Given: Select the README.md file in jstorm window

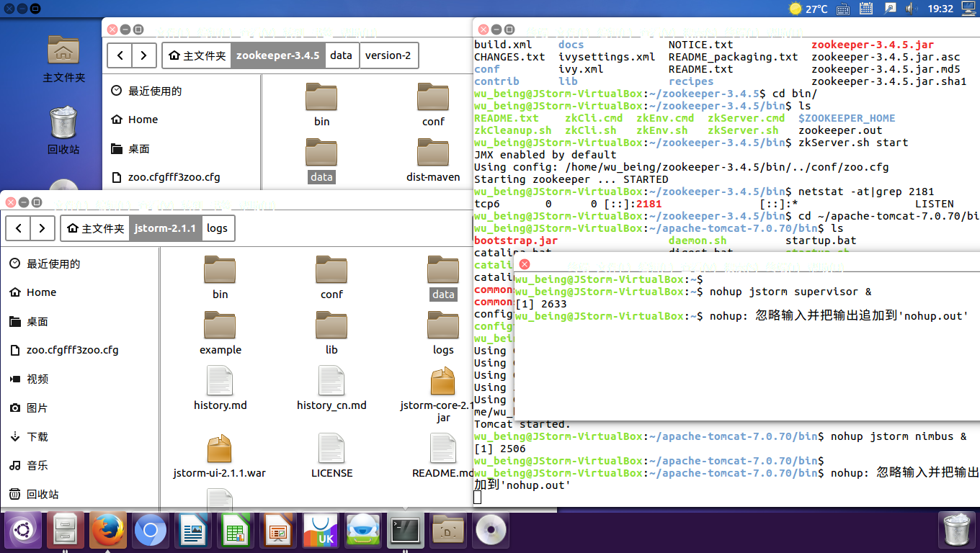Looking at the screenshot, I should click(442, 457).
